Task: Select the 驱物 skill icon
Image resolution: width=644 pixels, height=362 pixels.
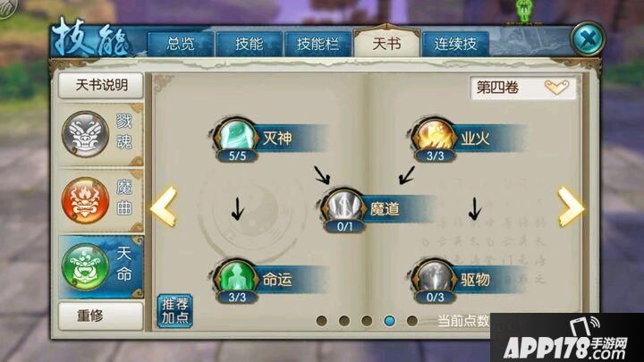Action: [x=434, y=276]
